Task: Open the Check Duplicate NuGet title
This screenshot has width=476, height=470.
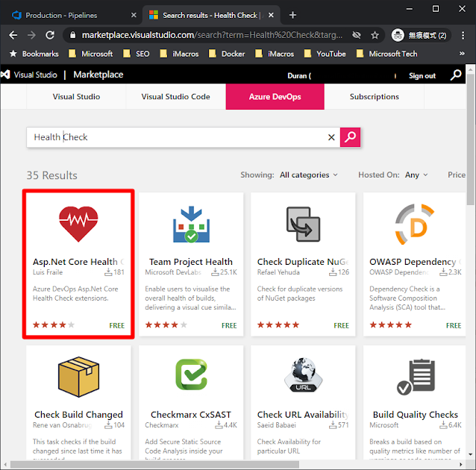Action: tap(303, 262)
